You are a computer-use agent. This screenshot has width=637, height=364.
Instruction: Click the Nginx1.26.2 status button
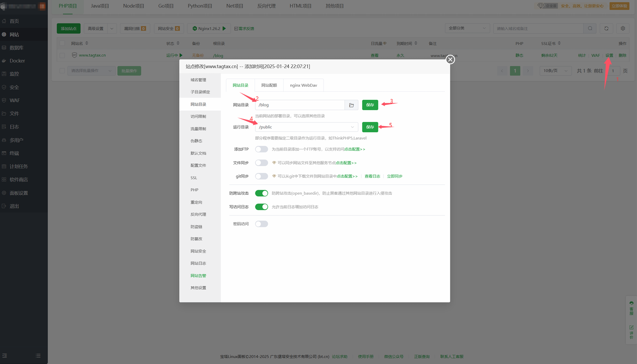[x=209, y=28]
